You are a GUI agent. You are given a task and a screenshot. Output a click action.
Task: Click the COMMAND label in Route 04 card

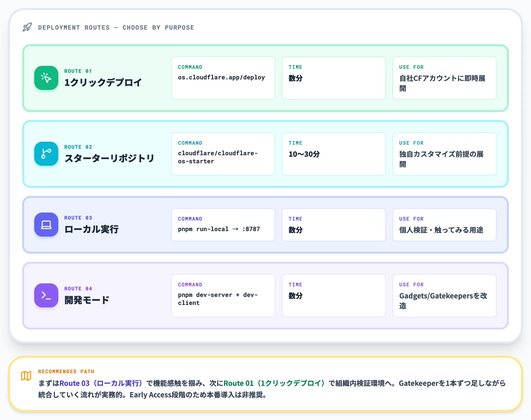click(x=190, y=285)
